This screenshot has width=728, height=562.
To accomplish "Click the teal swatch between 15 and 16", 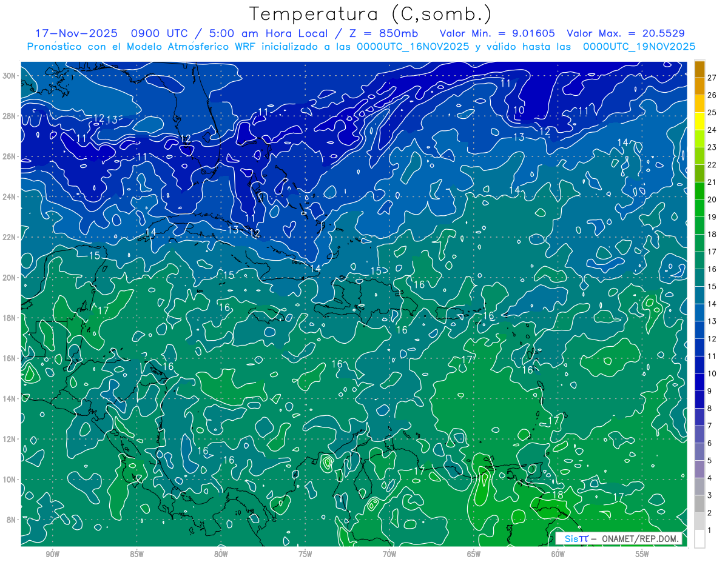I will coord(699,278).
